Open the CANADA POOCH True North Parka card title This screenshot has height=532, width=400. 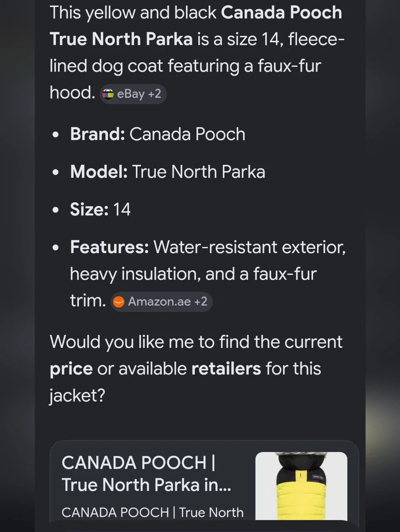pyautogui.click(x=146, y=474)
